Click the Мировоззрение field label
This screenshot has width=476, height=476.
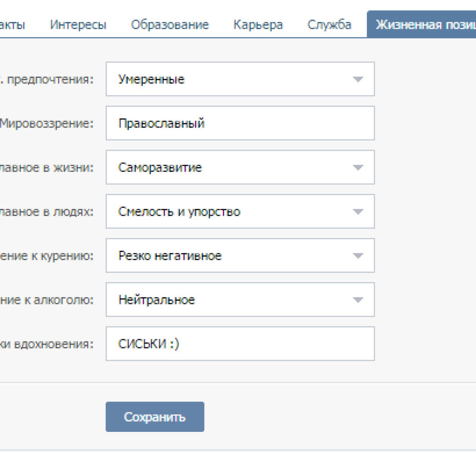(46, 124)
